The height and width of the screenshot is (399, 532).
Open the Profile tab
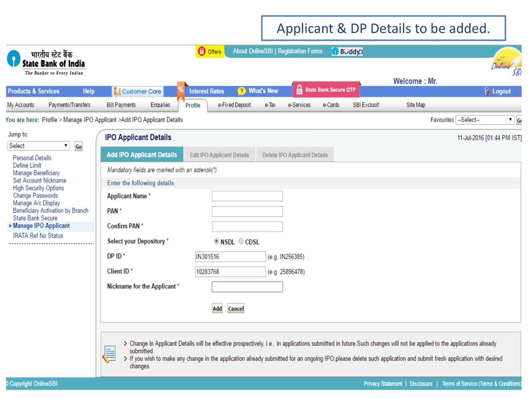193,105
